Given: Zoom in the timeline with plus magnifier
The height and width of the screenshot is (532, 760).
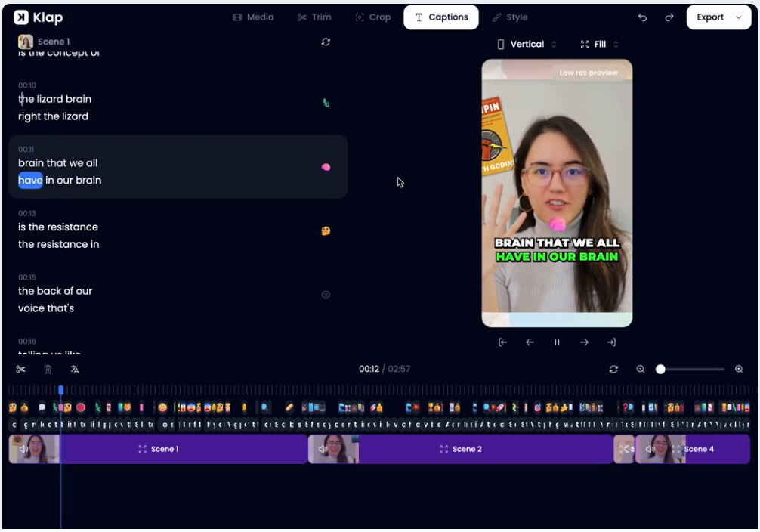Looking at the screenshot, I should click(x=739, y=370).
